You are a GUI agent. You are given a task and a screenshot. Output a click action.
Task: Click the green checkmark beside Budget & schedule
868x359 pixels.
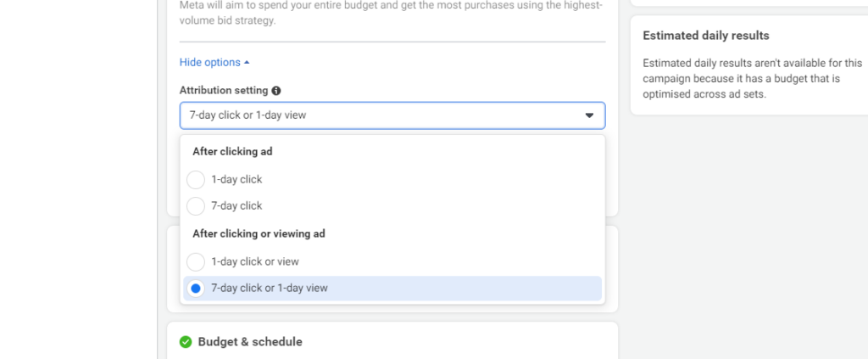[x=186, y=342]
